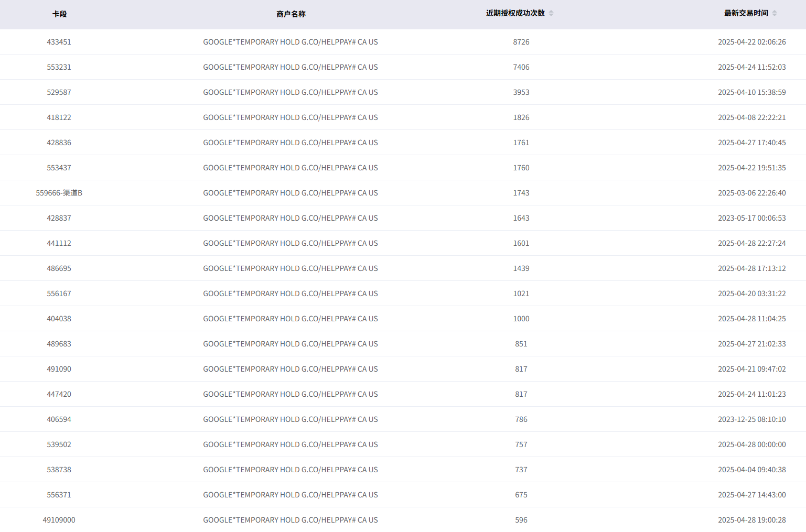Select card segment 433451
This screenshot has width=806, height=532.
point(59,42)
